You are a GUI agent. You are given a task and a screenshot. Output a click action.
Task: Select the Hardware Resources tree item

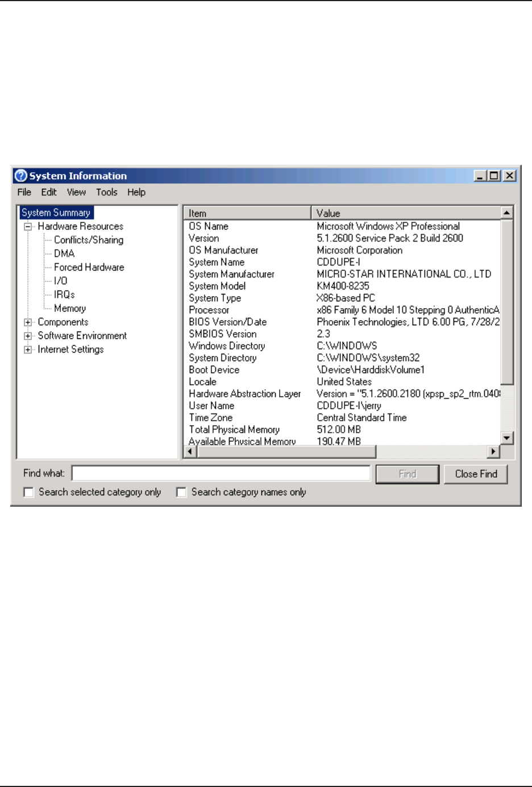[81, 226]
